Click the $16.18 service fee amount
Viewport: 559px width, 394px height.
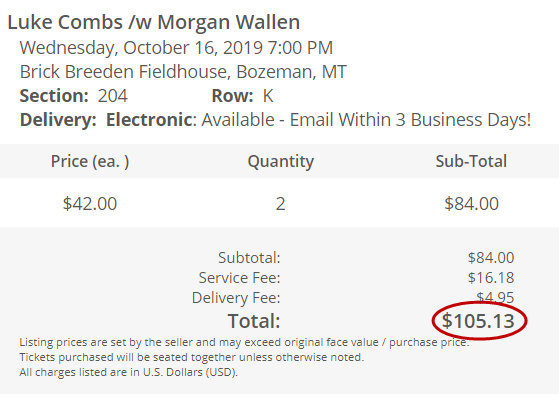[491, 277]
